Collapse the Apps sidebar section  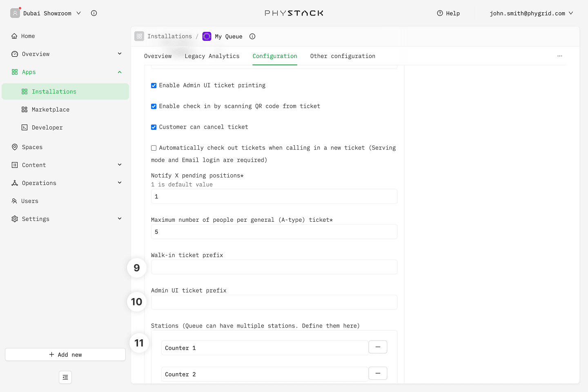tap(120, 72)
